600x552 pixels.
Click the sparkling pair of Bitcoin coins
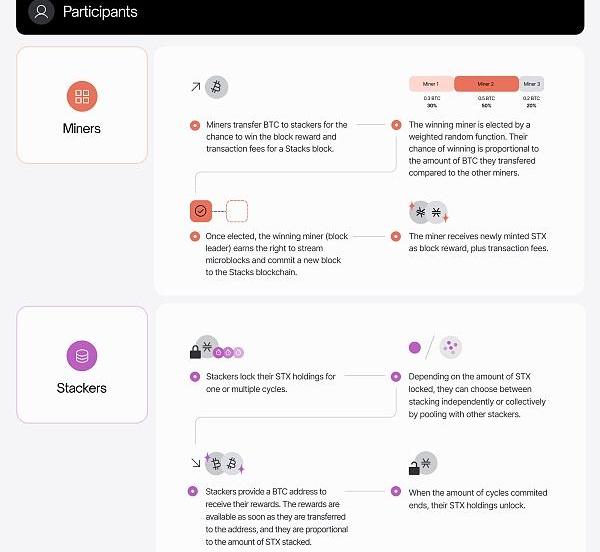(x=224, y=463)
